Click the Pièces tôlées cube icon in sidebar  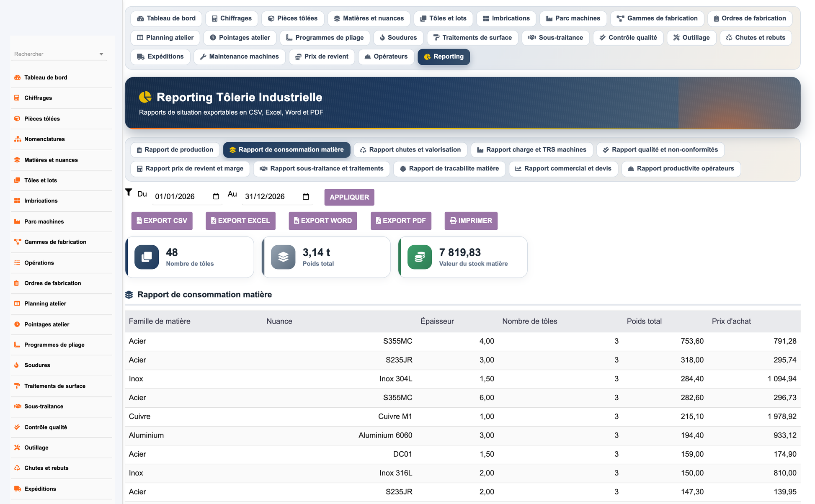(17, 118)
